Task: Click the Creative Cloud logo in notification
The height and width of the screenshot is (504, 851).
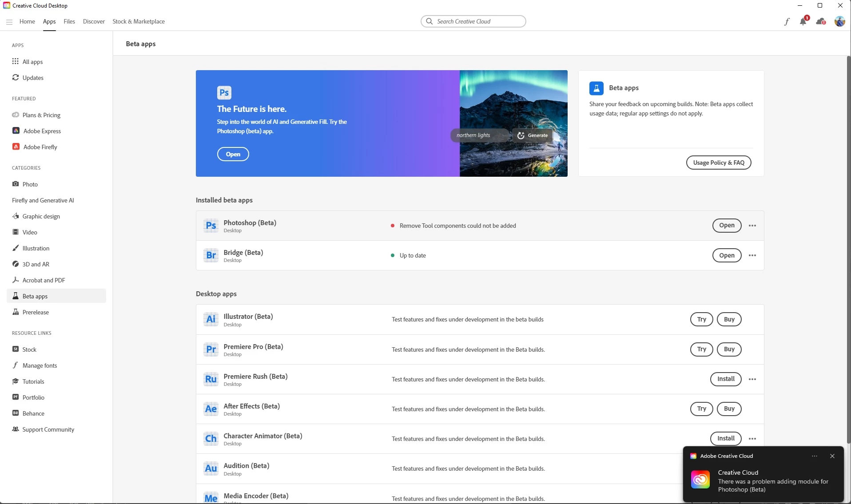Action: tap(700, 480)
